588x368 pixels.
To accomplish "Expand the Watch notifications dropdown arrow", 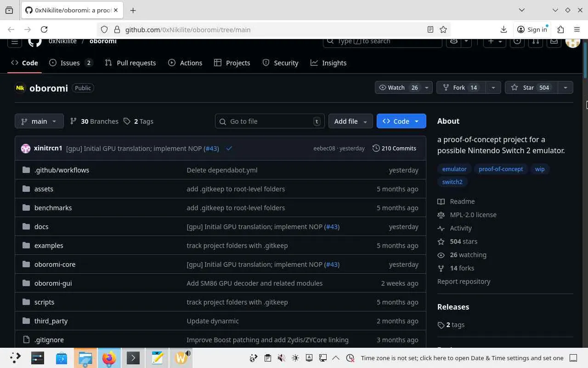I will point(427,87).
